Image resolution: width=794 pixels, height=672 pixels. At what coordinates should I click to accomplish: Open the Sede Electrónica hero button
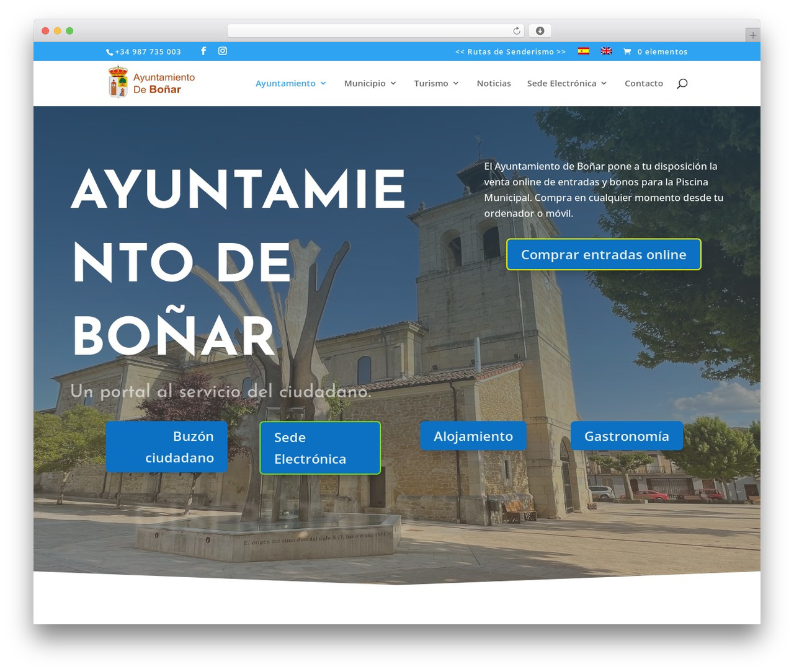tap(320, 448)
